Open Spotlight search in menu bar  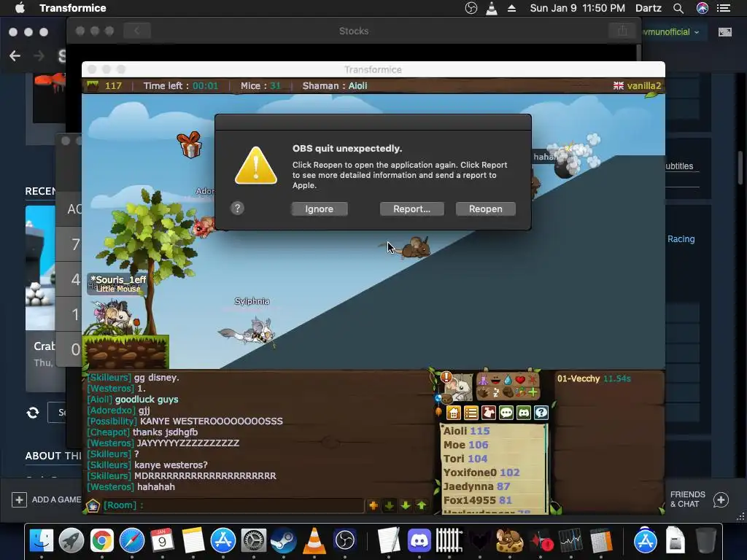coord(678,8)
